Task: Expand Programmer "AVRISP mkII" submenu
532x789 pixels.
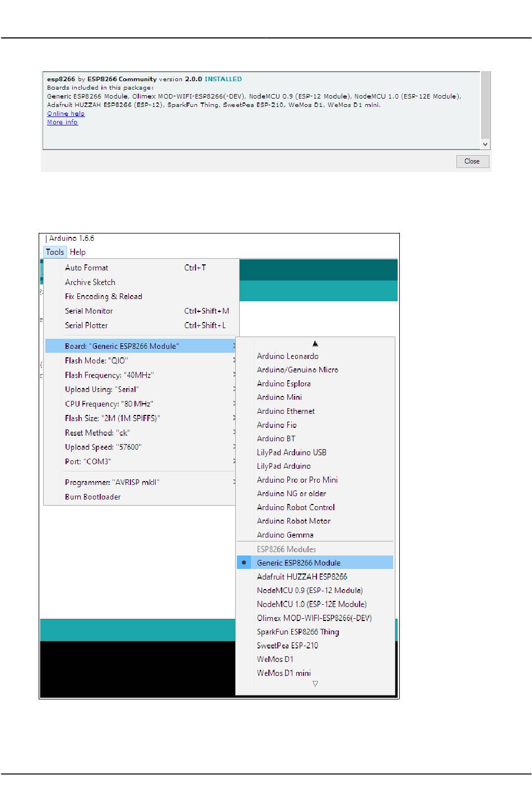Action: (141, 482)
